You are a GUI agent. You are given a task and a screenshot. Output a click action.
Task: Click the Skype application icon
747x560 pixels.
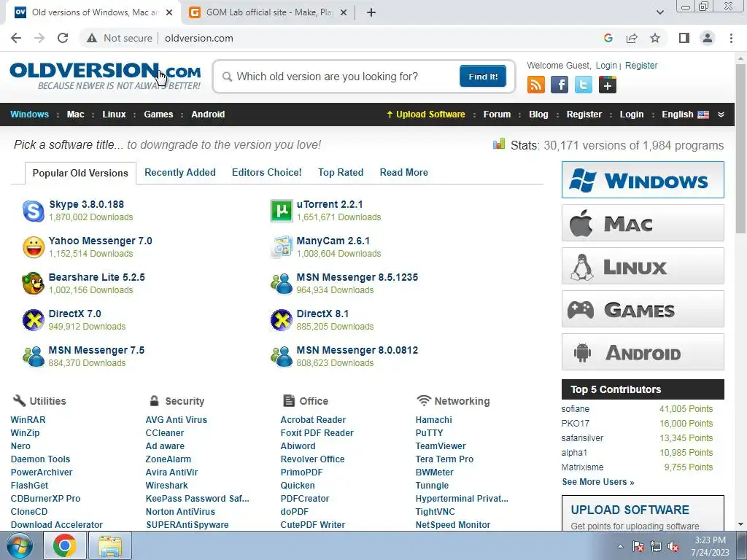[34, 211]
